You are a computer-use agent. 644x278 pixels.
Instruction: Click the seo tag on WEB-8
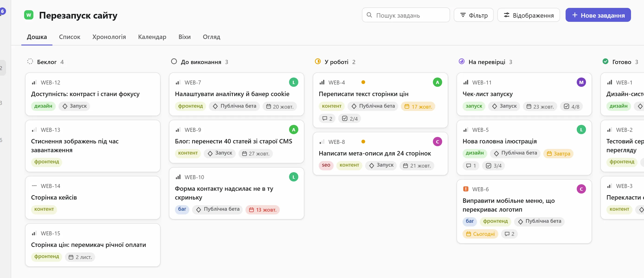click(x=326, y=165)
